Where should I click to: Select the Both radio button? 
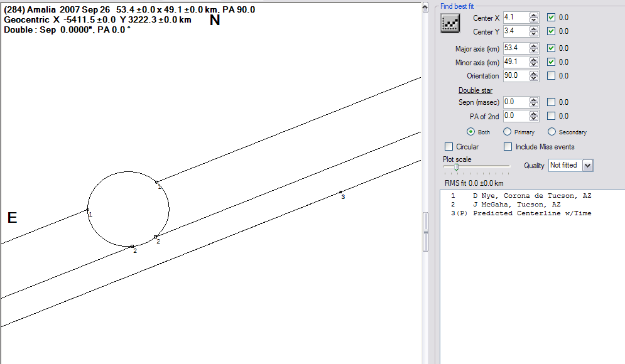click(x=470, y=131)
